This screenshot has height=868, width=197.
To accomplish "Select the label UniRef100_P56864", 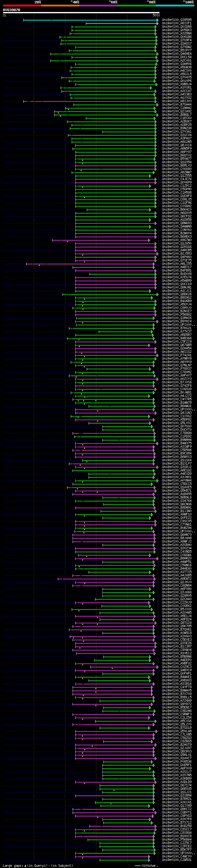I will [x=177, y=839].
